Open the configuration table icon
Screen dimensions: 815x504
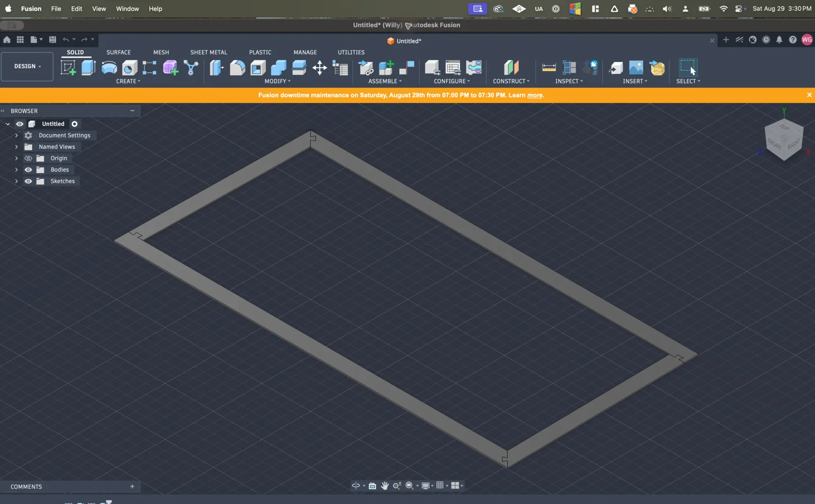pyautogui.click(x=453, y=68)
